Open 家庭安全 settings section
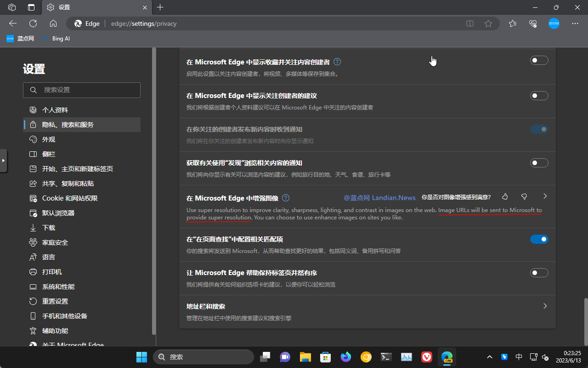The width and height of the screenshot is (588, 368). pyautogui.click(x=82, y=242)
